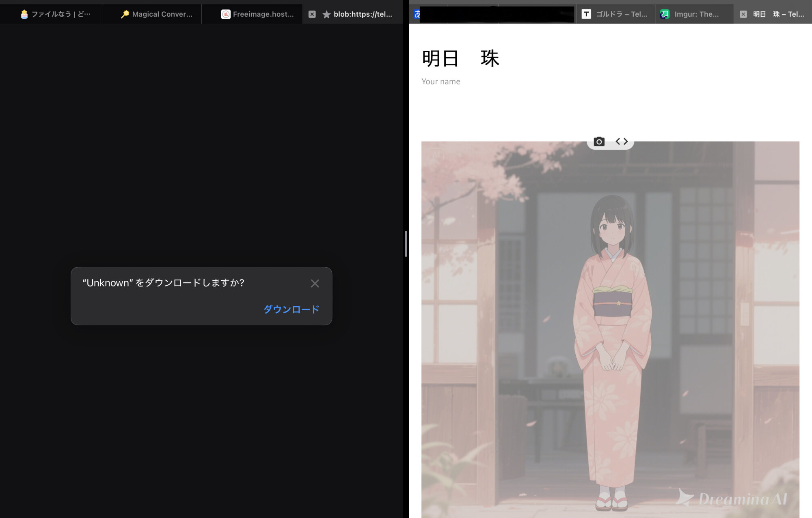Dismiss the Unknown download prompt with X
The height and width of the screenshot is (518, 812).
(x=315, y=284)
